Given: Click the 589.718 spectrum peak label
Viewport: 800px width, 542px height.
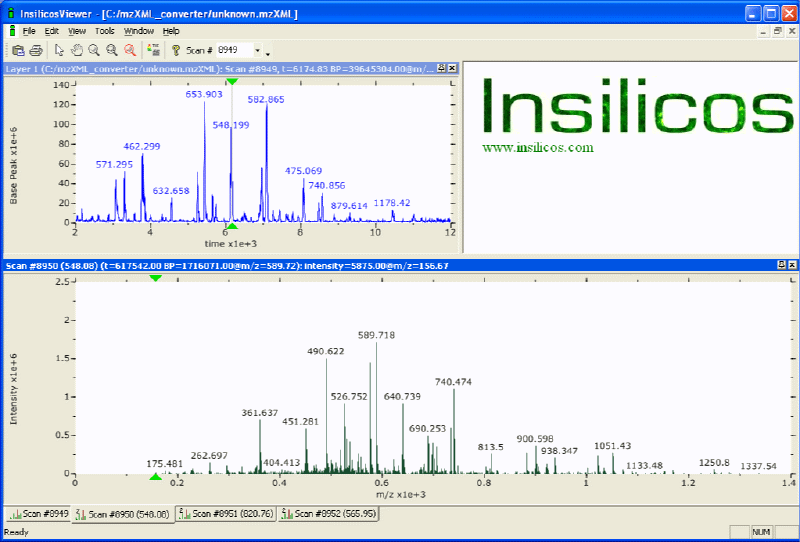Looking at the screenshot, I should click(376, 335).
